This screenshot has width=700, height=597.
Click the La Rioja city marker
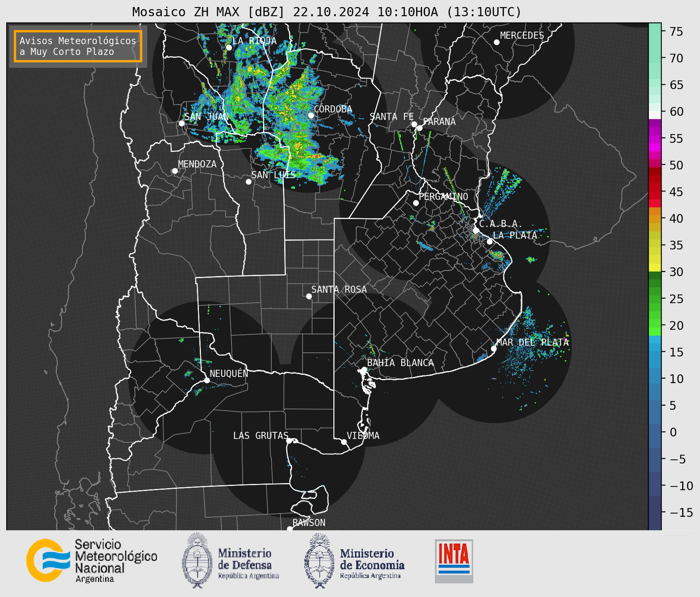point(229,48)
